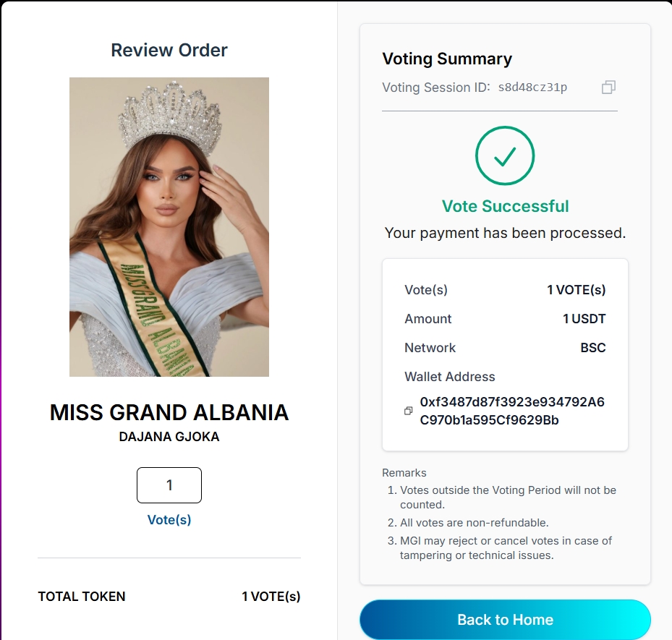Viewport: 672px width, 640px height.
Task: Click the contestant name DAJANA GJOKA
Action: pyautogui.click(x=169, y=437)
